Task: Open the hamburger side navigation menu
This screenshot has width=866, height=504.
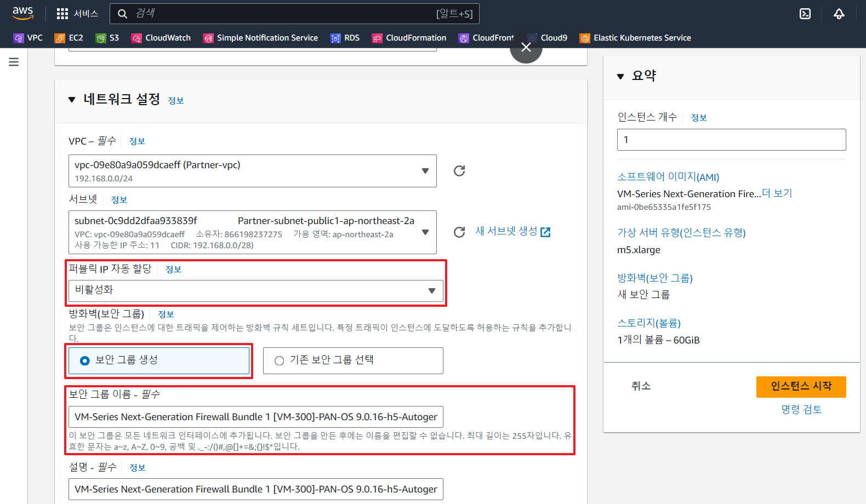Action: tap(14, 62)
